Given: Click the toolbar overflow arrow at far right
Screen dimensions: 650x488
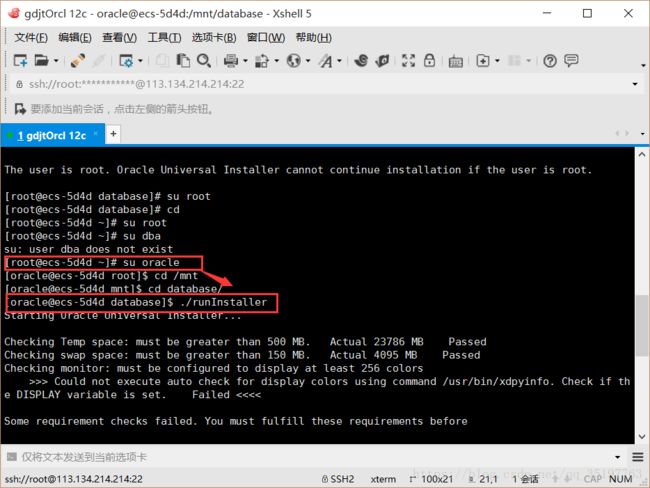Looking at the screenshot, I should (x=643, y=66).
